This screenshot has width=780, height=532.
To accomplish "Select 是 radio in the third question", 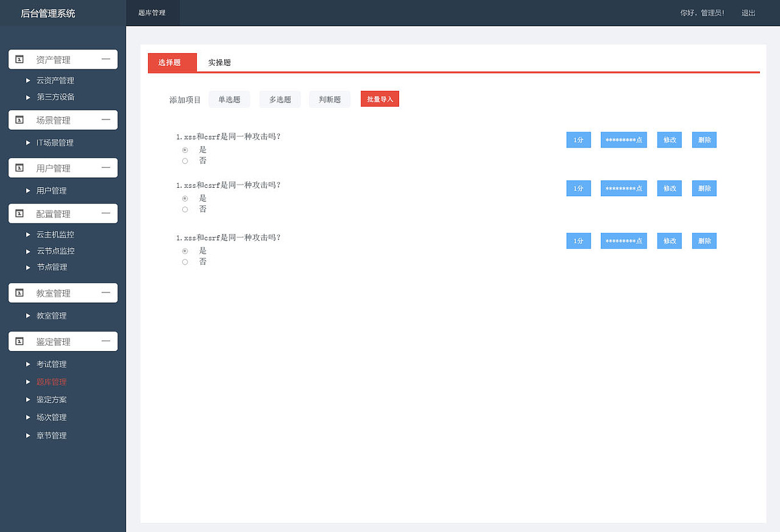I will [185, 251].
